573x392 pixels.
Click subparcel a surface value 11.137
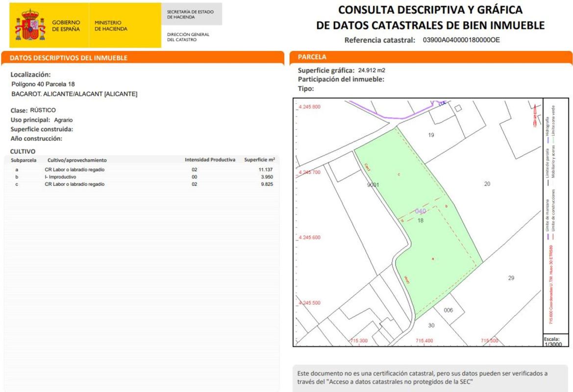(x=266, y=170)
